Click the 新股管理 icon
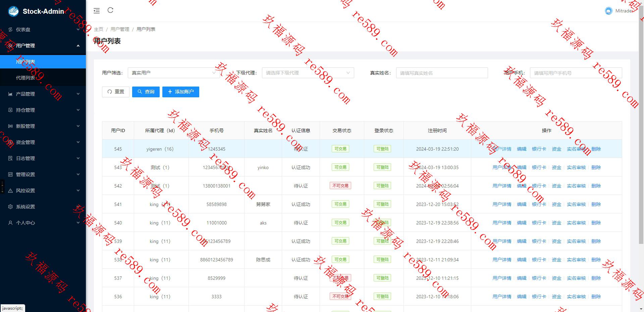The height and width of the screenshot is (312, 644). point(10,126)
